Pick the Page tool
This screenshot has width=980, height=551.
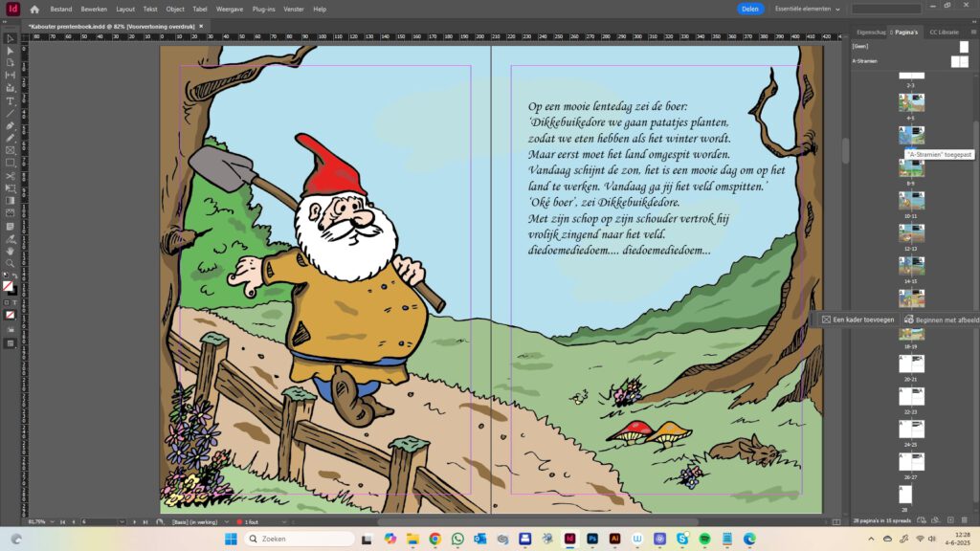(x=10, y=63)
